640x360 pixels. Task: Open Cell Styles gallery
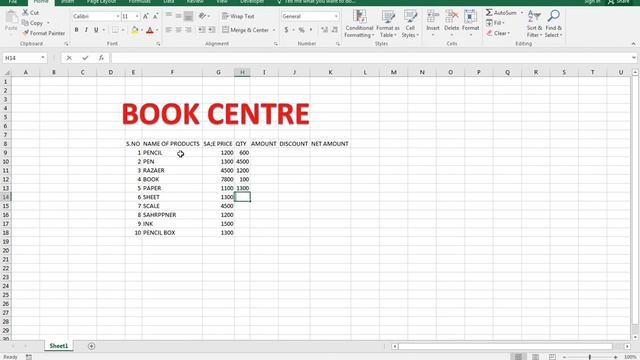[410, 24]
